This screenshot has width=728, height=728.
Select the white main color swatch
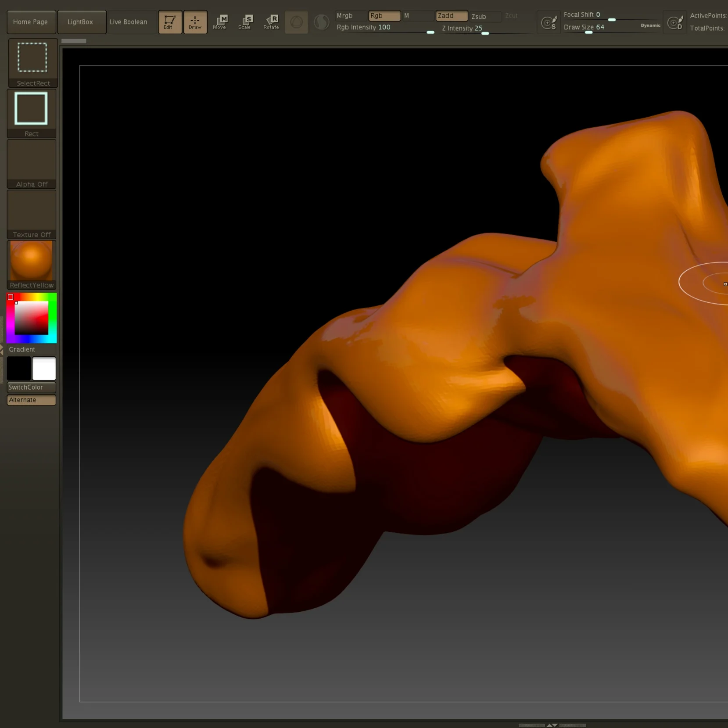pyautogui.click(x=44, y=368)
